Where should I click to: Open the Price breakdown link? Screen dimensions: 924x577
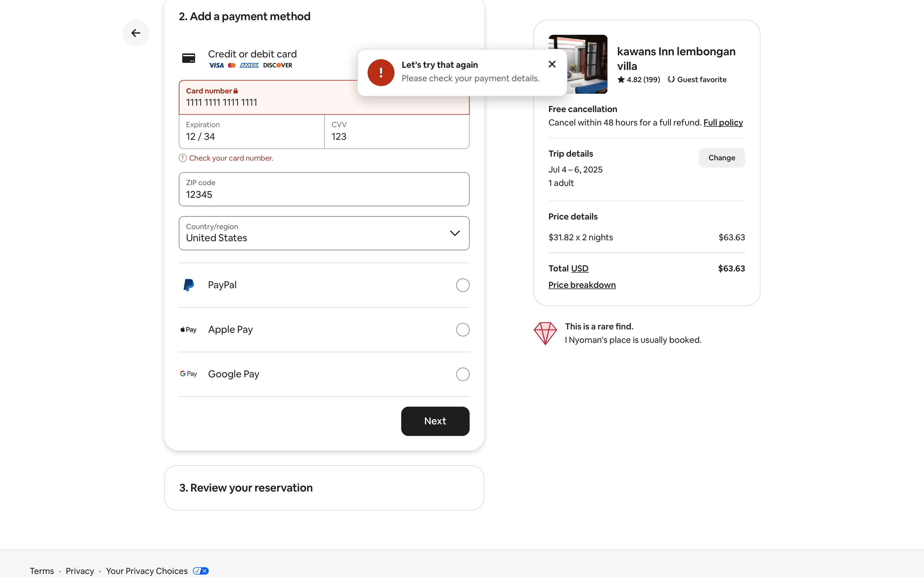582,285
